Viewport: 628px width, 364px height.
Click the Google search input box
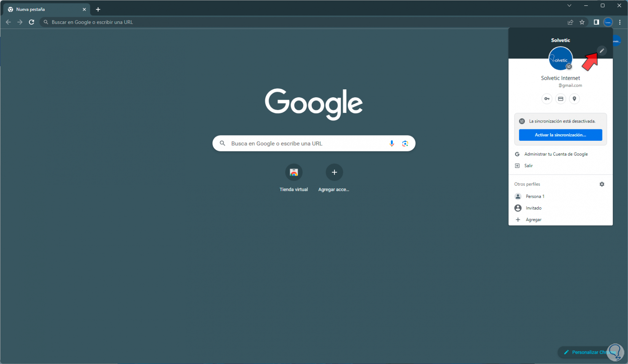314,143
